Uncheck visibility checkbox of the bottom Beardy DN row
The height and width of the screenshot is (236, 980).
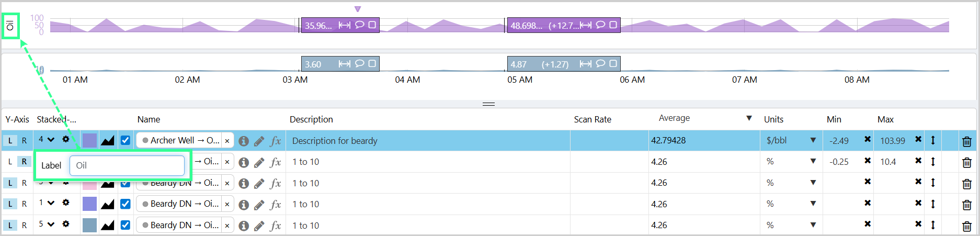tap(126, 225)
